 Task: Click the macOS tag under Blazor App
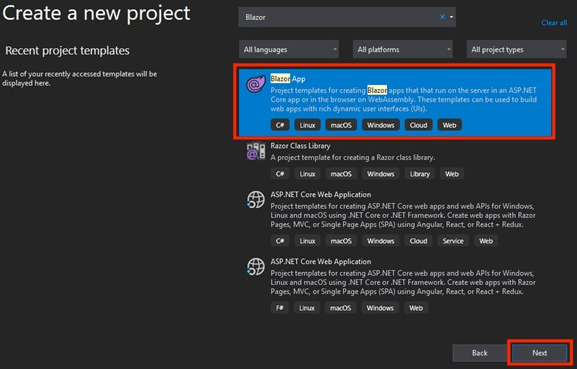tap(341, 125)
